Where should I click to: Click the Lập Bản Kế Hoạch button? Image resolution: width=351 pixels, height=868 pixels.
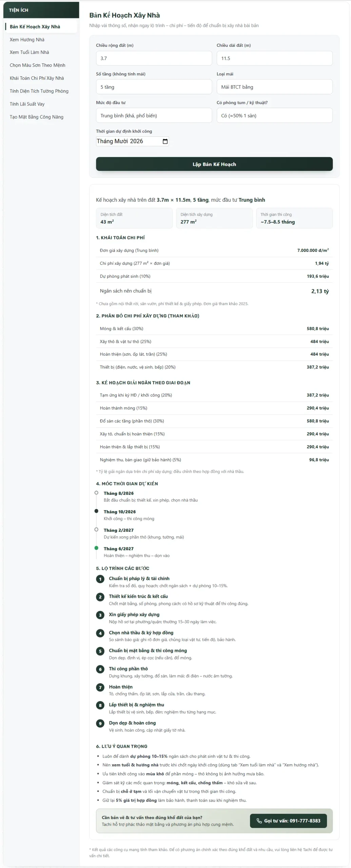214,164
